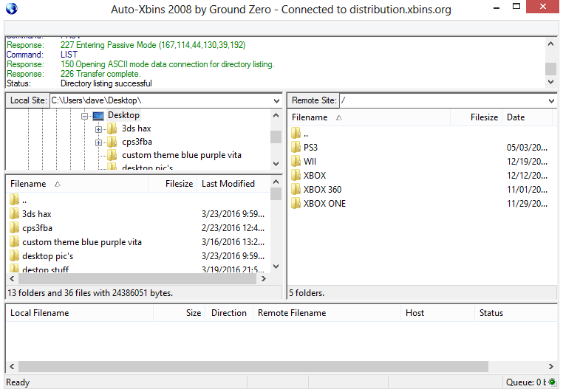Click the 3/23/2016 date of 3ds hax

click(233, 214)
